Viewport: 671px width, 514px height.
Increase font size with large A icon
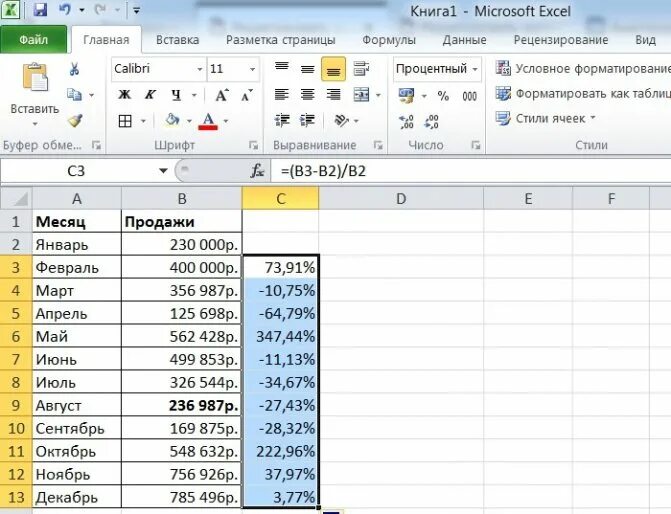221,95
